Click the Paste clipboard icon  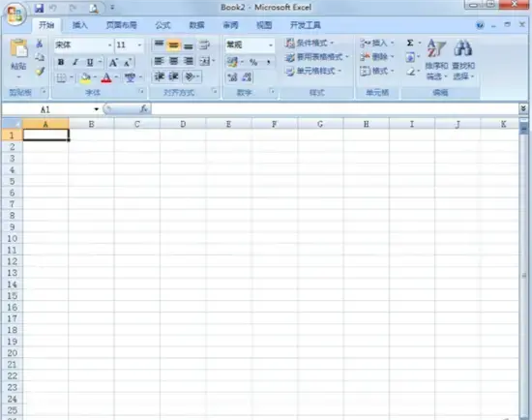18,47
